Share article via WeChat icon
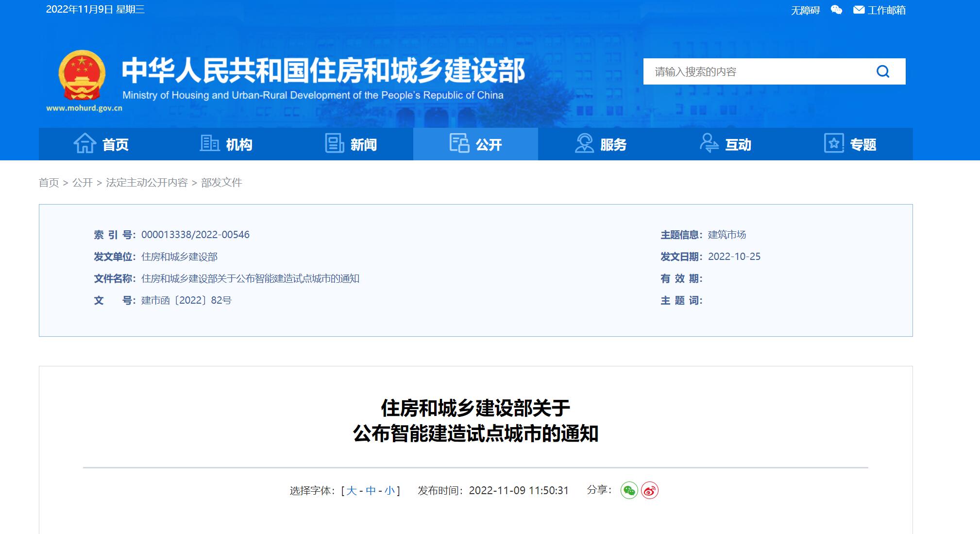Viewport: 980px width, 534px height. click(629, 490)
